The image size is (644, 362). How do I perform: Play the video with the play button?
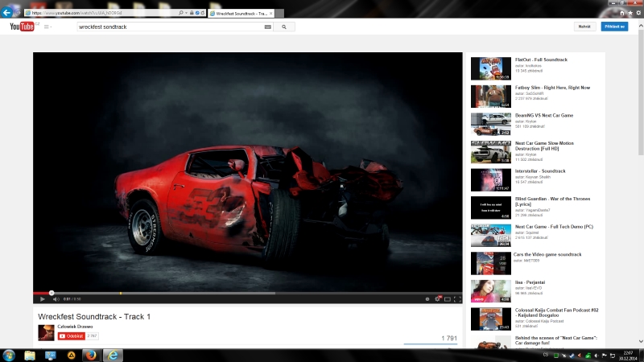point(43,299)
